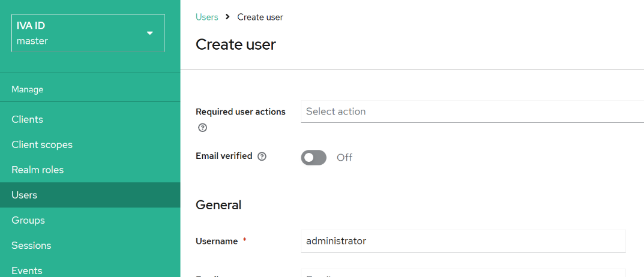Go to Client scopes in sidebar

click(x=42, y=144)
